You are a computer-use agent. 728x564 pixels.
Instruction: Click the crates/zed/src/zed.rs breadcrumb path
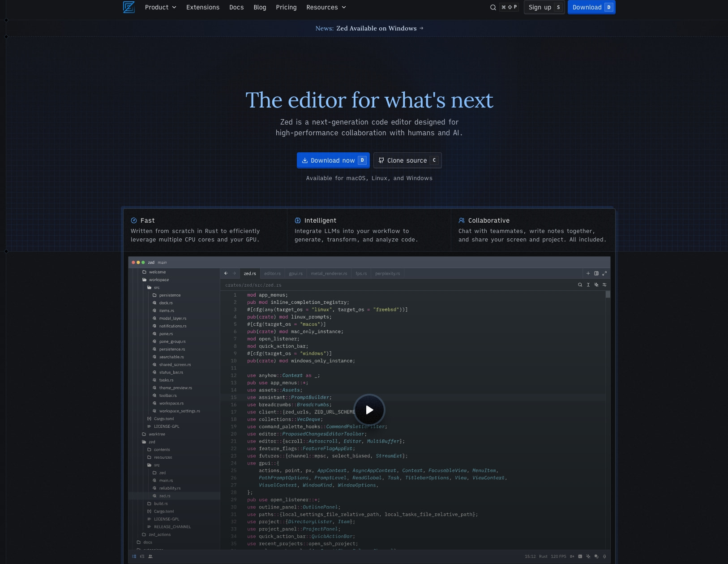[x=253, y=285]
